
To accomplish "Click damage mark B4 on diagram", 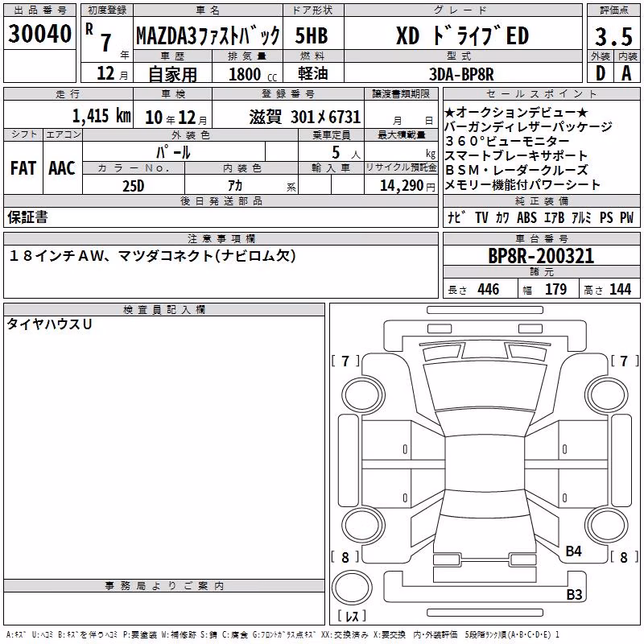I will click(x=573, y=551).
